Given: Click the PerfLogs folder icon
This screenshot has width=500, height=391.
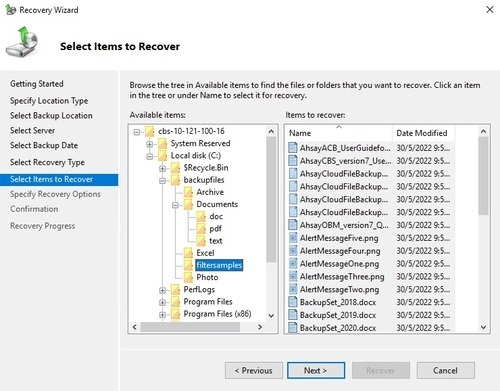Looking at the screenshot, I should [x=175, y=290].
